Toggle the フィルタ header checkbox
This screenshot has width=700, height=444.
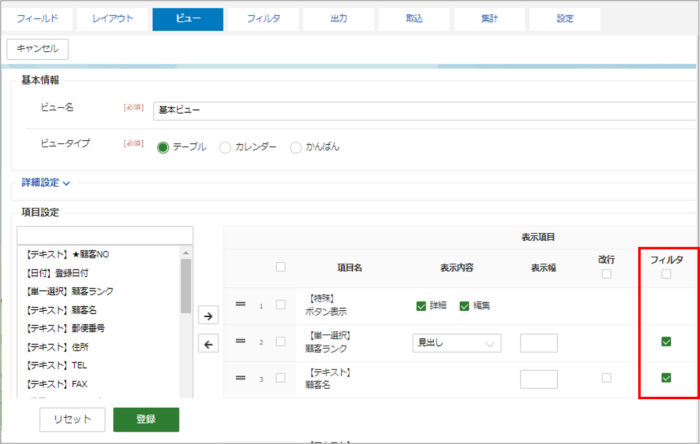[x=666, y=274]
